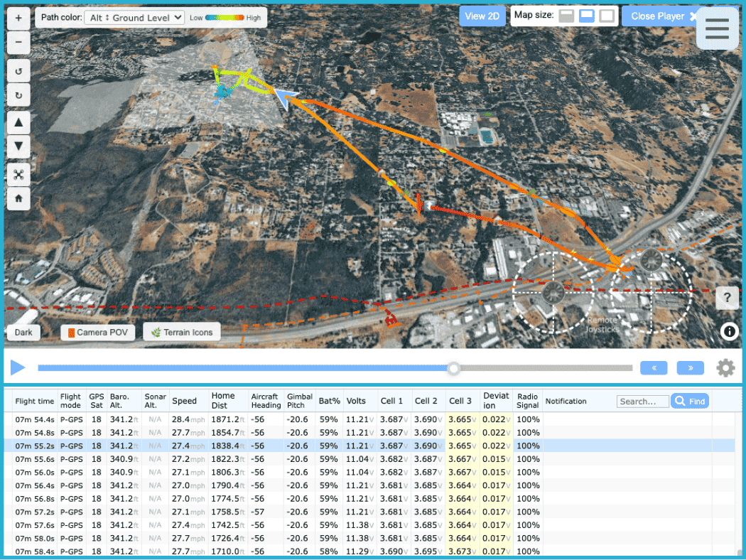This screenshot has height=560, width=746.
Task: Rotate map view counterclockwise
Action: (18, 71)
